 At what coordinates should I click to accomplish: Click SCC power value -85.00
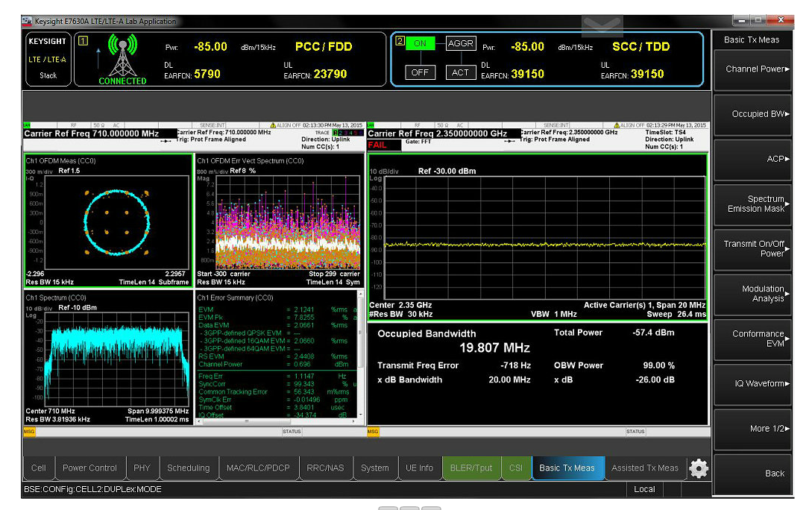(527, 46)
